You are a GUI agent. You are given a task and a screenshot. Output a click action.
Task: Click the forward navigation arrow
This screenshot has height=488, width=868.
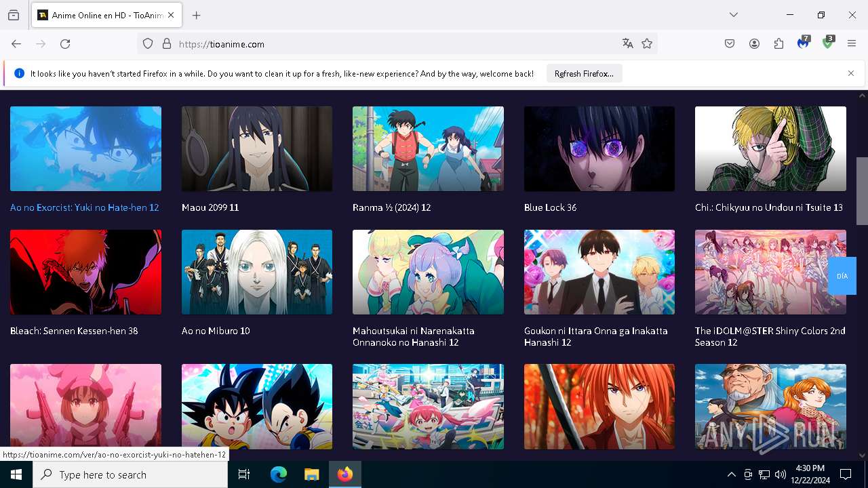click(41, 44)
